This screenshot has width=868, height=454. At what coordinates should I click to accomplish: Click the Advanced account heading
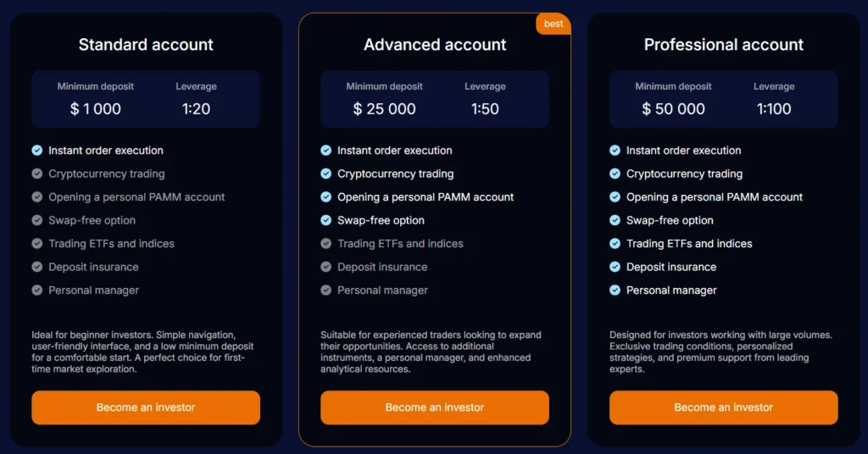(435, 45)
